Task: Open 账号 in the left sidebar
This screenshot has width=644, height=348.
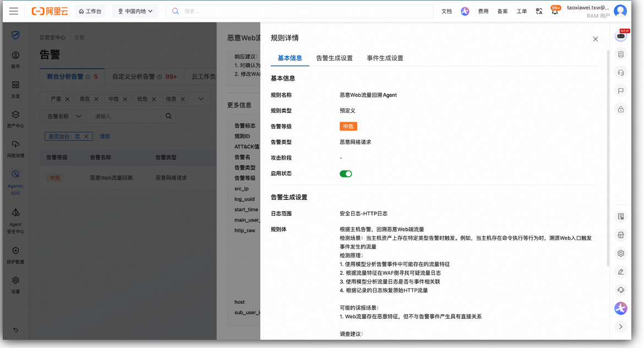Action: (x=15, y=59)
